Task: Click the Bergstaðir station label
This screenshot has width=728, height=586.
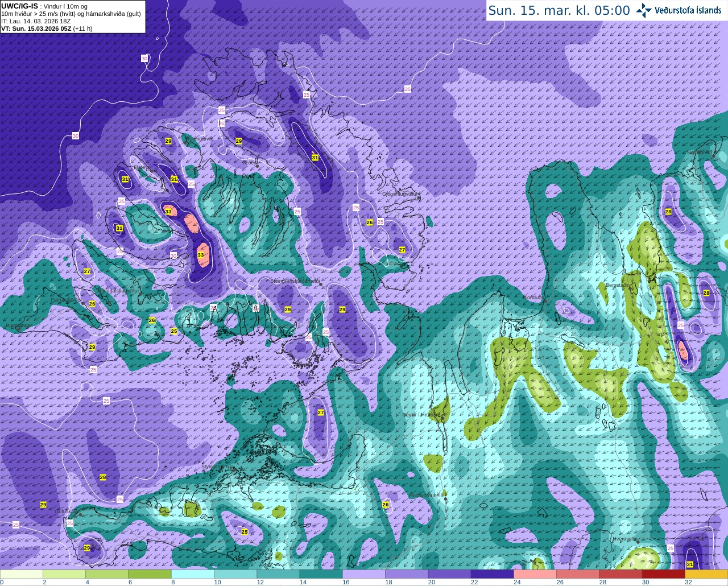Action: point(617,284)
